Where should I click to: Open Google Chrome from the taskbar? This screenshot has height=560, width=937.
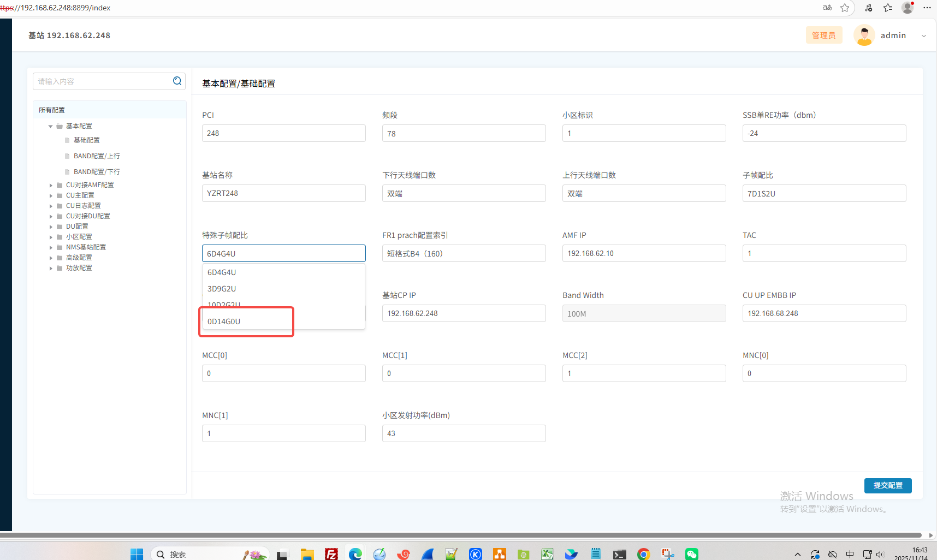643,554
